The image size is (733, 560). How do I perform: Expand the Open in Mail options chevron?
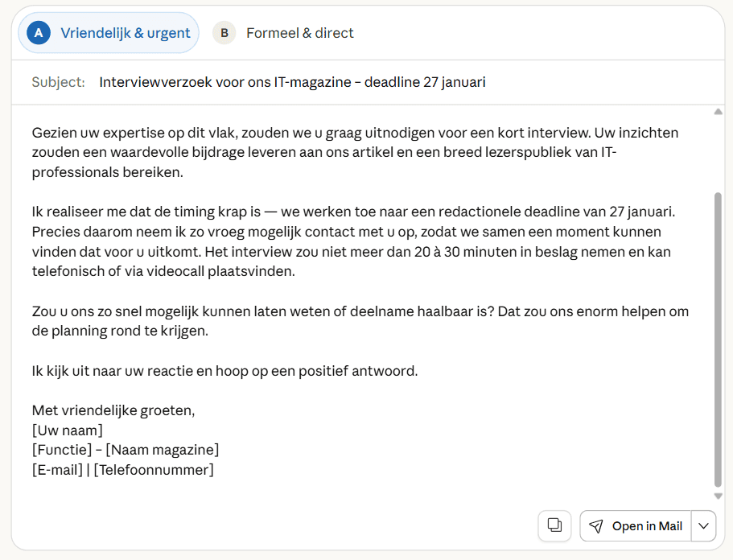[703, 526]
